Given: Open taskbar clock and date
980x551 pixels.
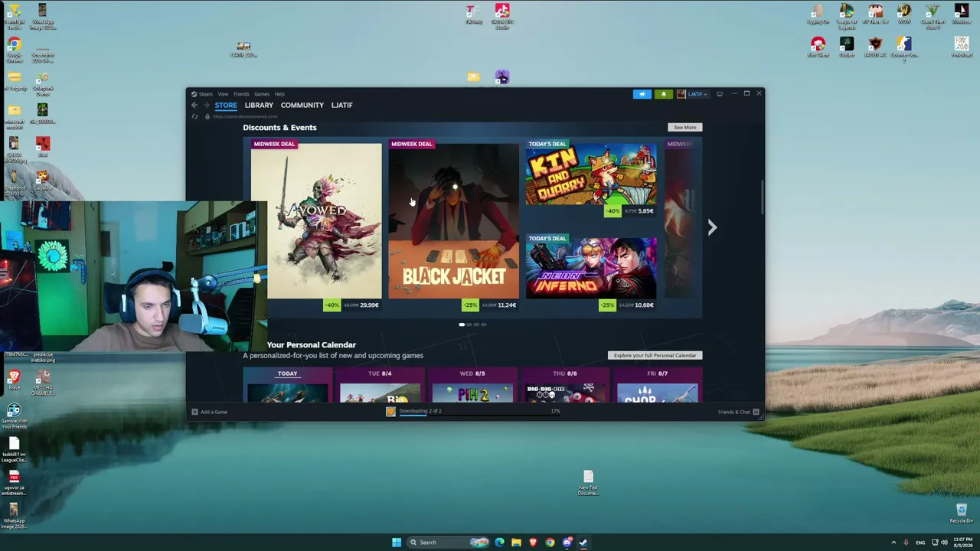Looking at the screenshot, I should coord(962,543).
